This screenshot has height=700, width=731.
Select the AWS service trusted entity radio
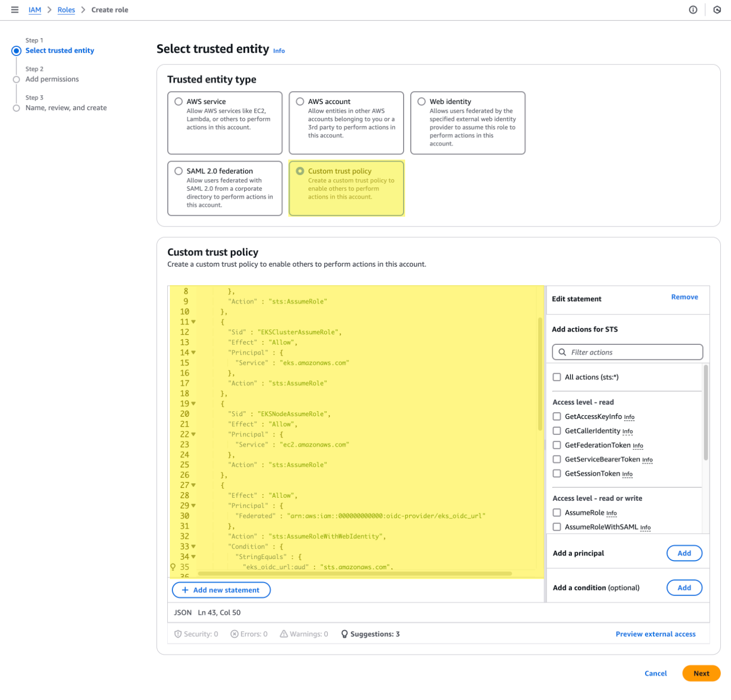click(179, 101)
